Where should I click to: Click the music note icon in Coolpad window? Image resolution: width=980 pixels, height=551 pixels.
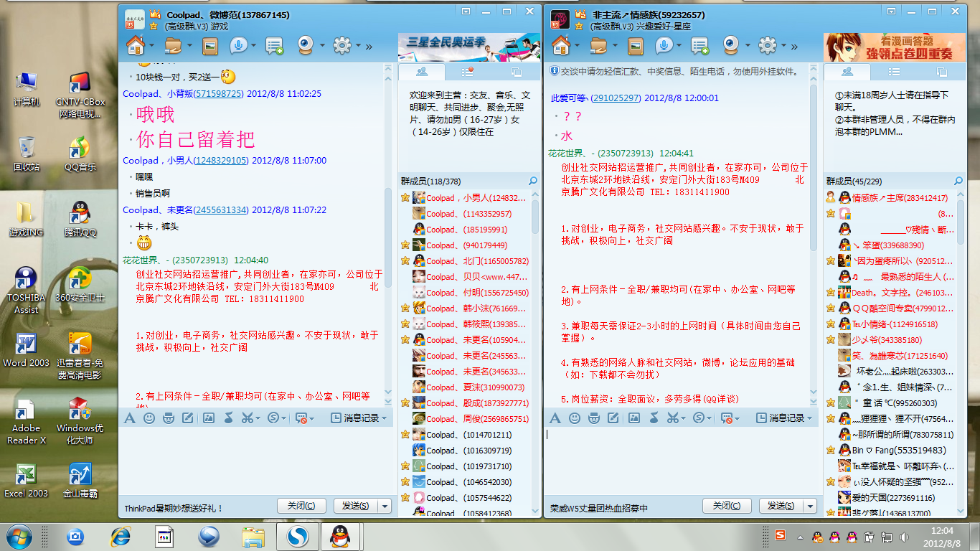(x=228, y=418)
